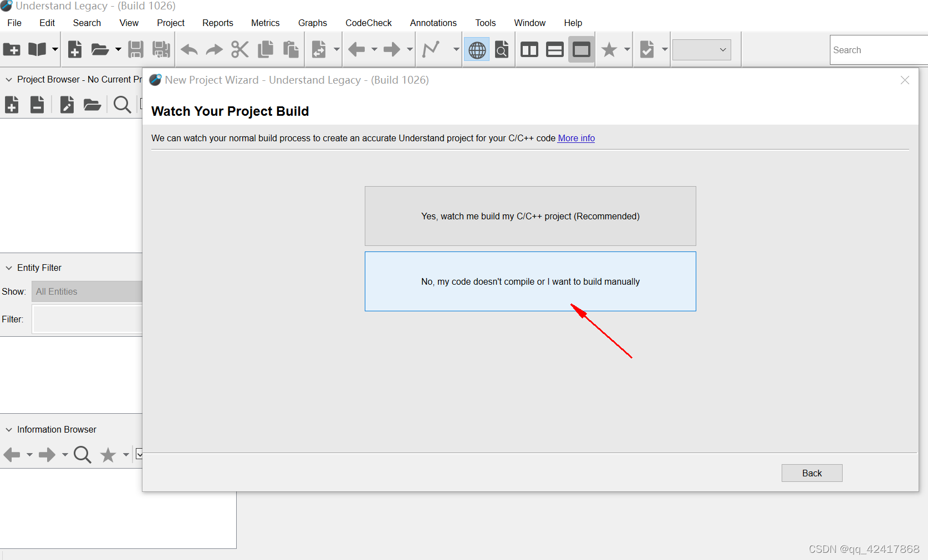This screenshot has height=560, width=928.
Task: Open the Graphs menu
Action: (x=313, y=23)
